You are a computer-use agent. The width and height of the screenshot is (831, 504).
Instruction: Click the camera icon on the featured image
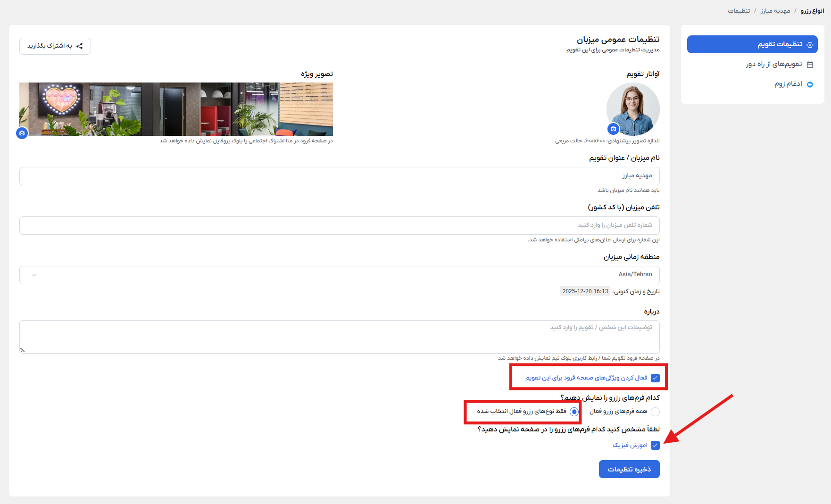22,133
